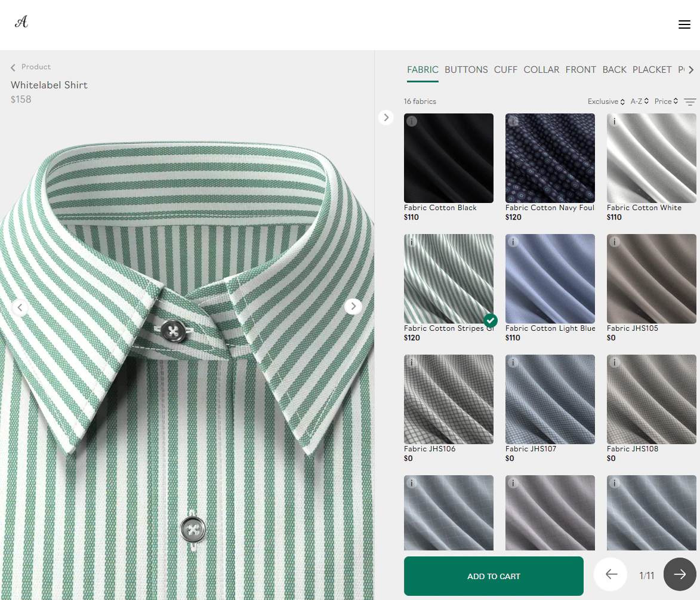Show info for Fabric Cotton Black
Screen dimensions: 700x600
click(x=412, y=121)
